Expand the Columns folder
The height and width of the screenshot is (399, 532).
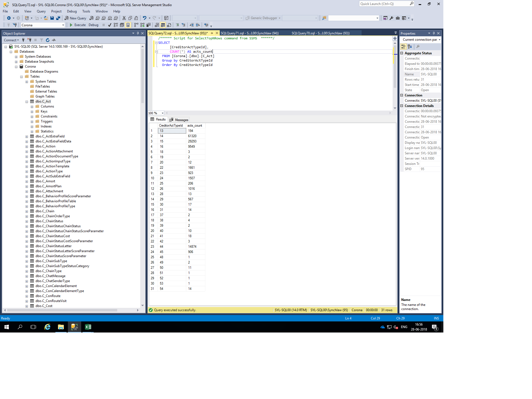click(x=32, y=107)
